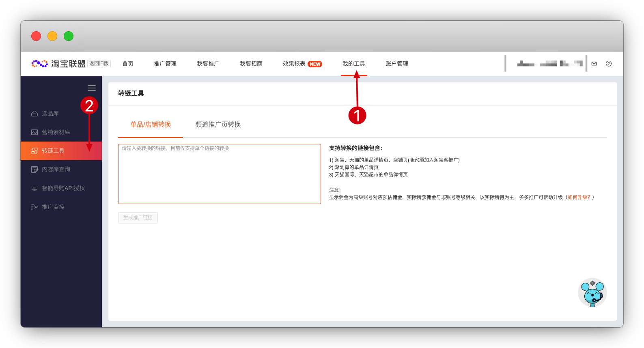Open 我要推广 menu
The width and height of the screenshot is (644, 348).
pos(208,64)
